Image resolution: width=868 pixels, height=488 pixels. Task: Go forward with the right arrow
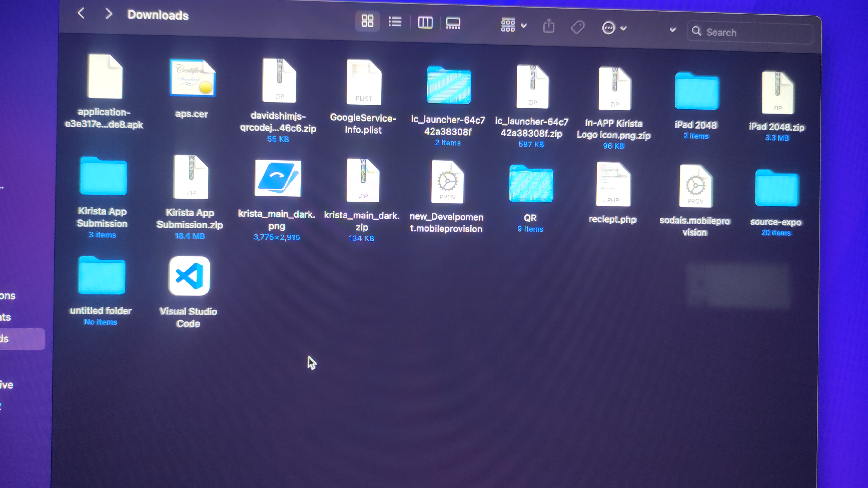click(x=108, y=14)
